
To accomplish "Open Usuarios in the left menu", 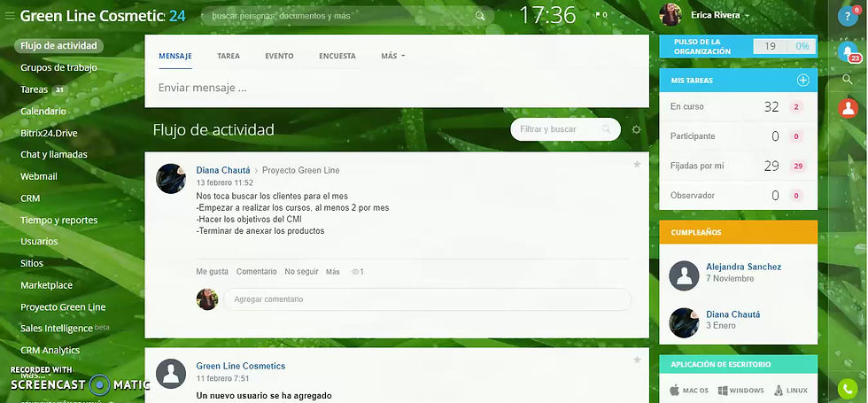I will click(39, 241).
